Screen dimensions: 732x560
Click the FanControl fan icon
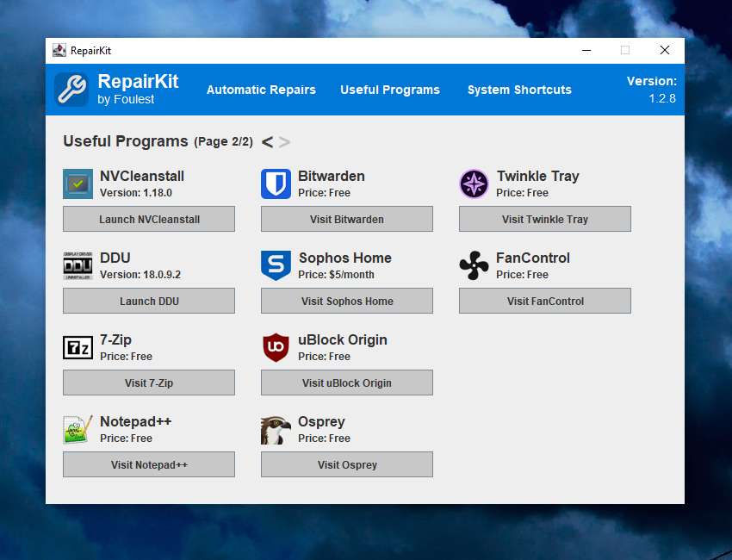pos(474,265)
